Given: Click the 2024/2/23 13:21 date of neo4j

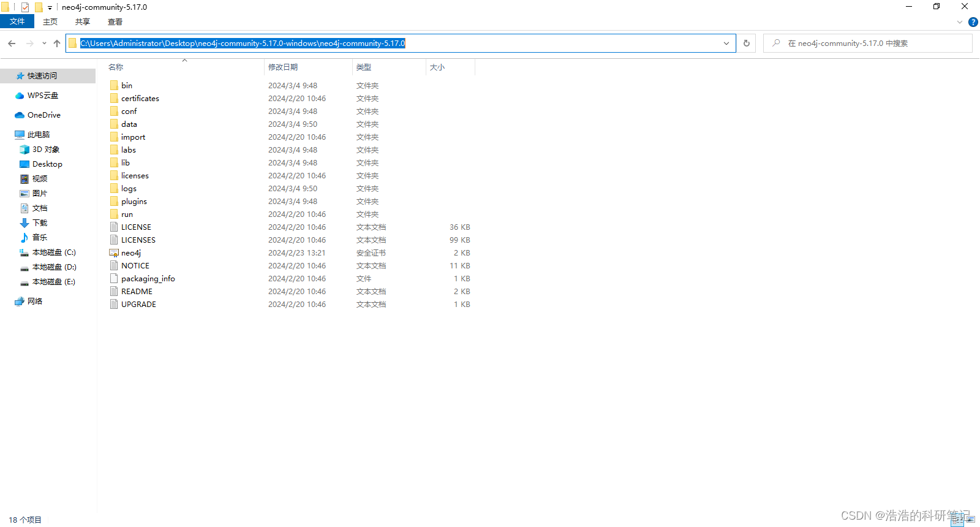Looking at the screenshot, I should (297, 253).
